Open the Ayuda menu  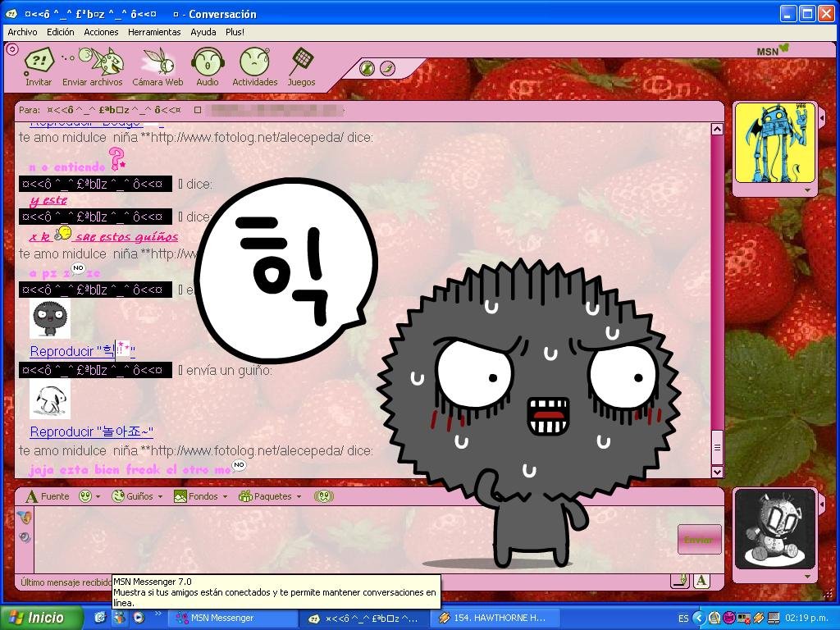coord(203,32)
